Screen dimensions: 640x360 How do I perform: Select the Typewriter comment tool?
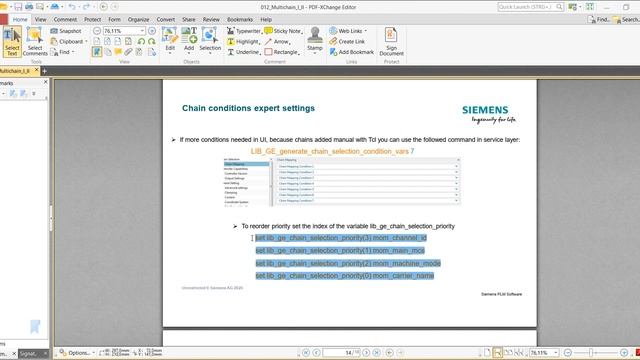244,31
